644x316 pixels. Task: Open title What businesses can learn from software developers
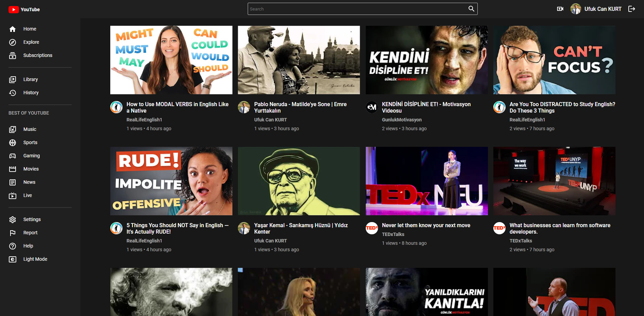click(x=560, y=229)
